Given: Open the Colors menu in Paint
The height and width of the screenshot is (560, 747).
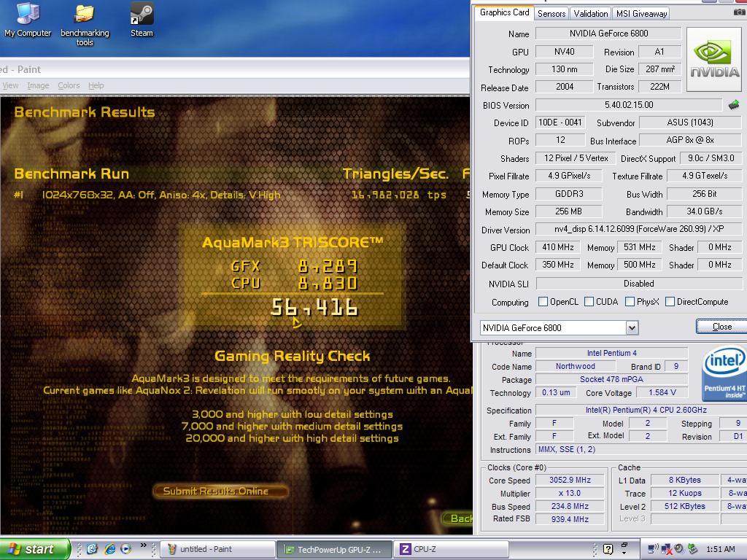Looking at the screenshot, I should 69,86.
